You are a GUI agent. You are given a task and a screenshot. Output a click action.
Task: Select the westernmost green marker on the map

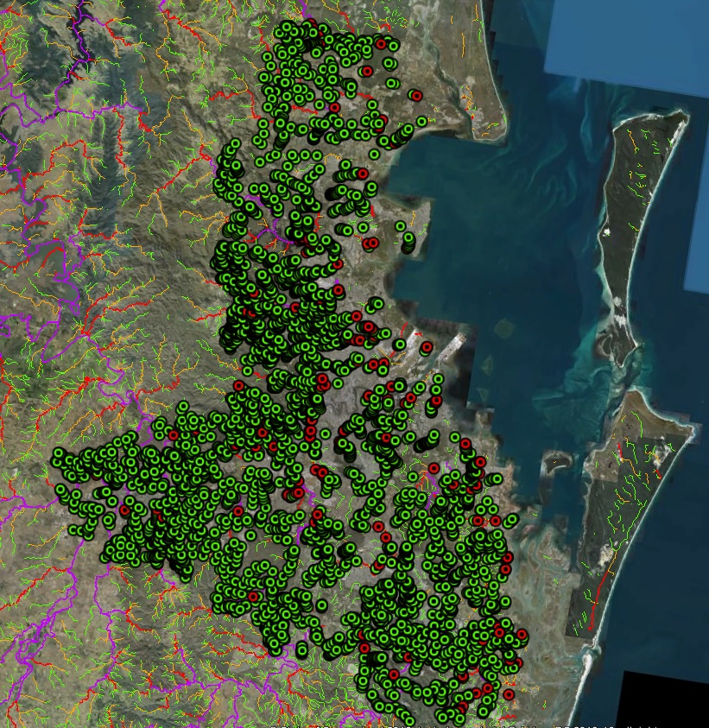tap(59, 454)
